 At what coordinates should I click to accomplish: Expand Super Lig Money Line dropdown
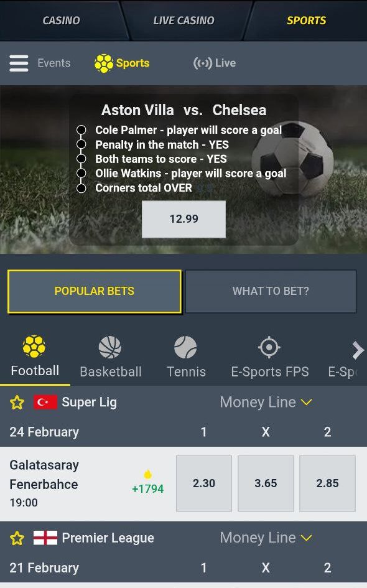266,403
